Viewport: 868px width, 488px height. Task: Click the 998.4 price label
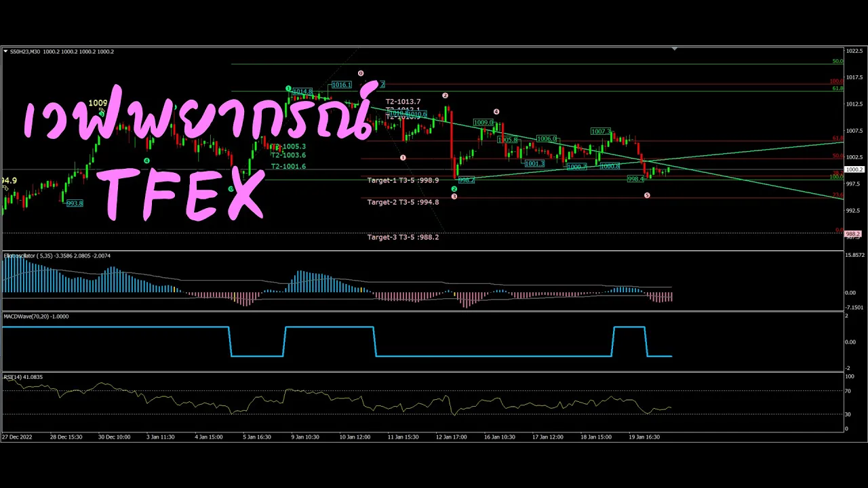tap(635, 179)
